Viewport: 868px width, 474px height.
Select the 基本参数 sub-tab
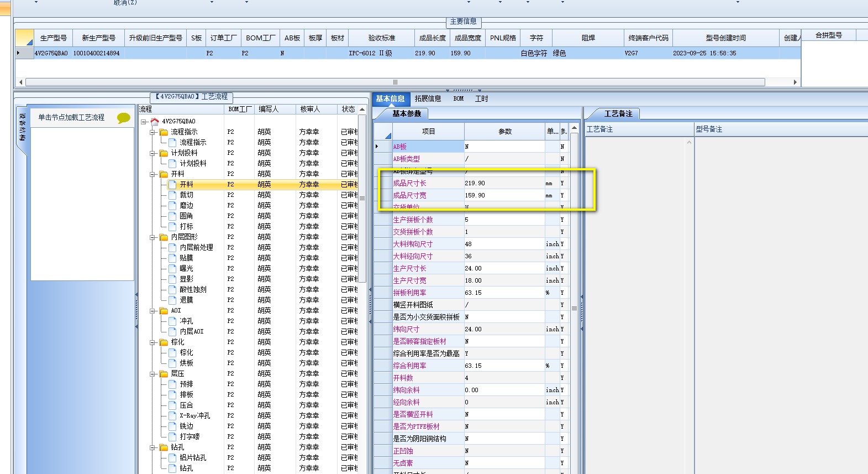point(407,113)
